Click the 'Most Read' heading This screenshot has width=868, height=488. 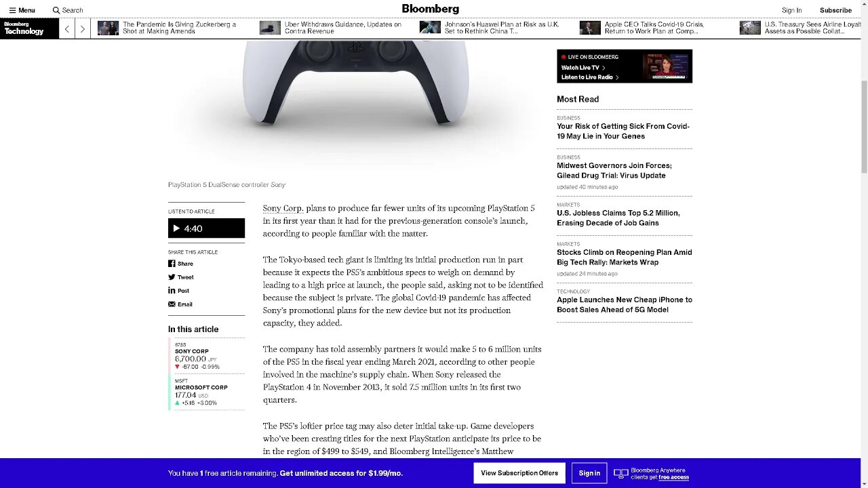(578, 99)
